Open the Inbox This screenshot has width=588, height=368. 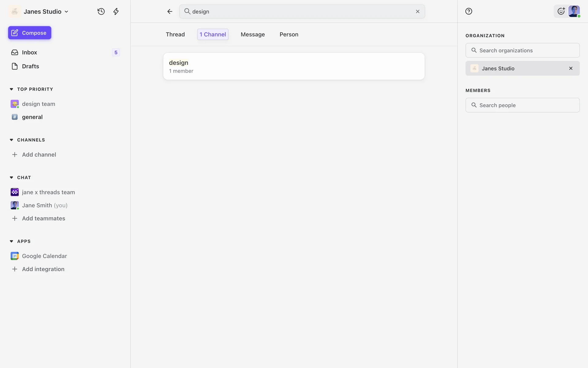tap(29, 52)
